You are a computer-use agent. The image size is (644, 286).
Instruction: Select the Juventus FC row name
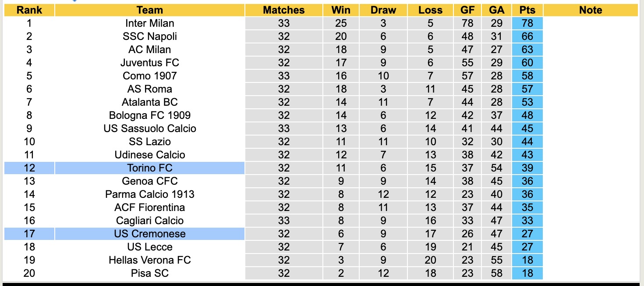pos(150,63)
